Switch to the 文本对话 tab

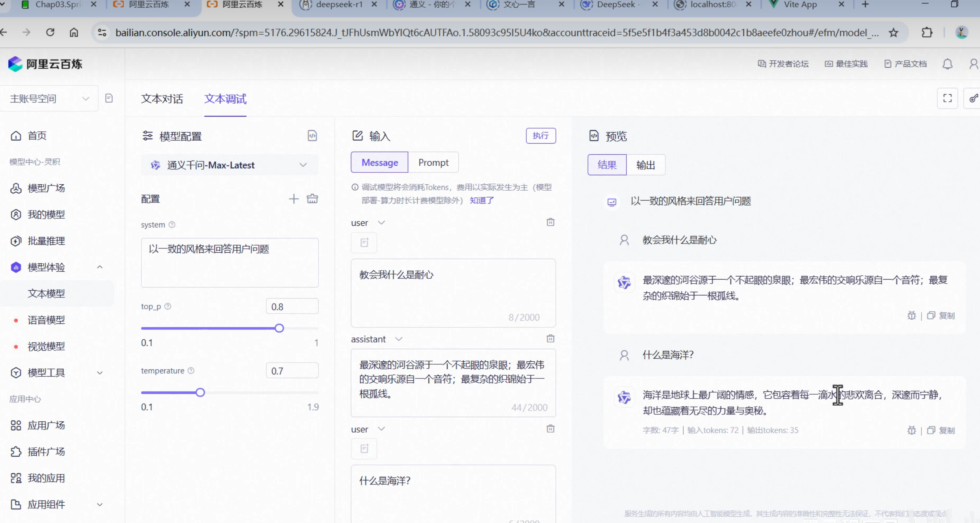162,99
